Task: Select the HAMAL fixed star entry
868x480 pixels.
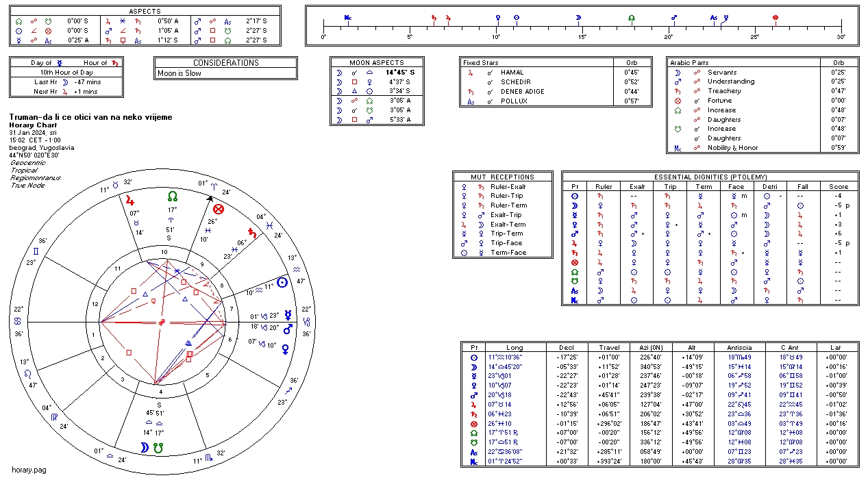Action: (x=512, y=72)
